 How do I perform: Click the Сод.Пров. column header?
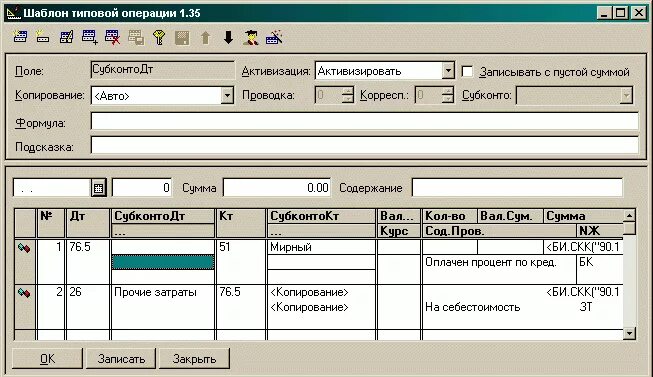tap(499, 230)
